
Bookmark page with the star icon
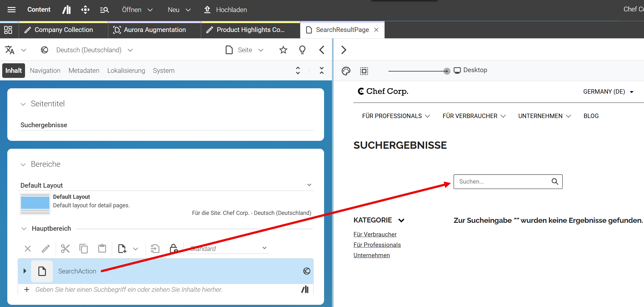tap(283, 50)
